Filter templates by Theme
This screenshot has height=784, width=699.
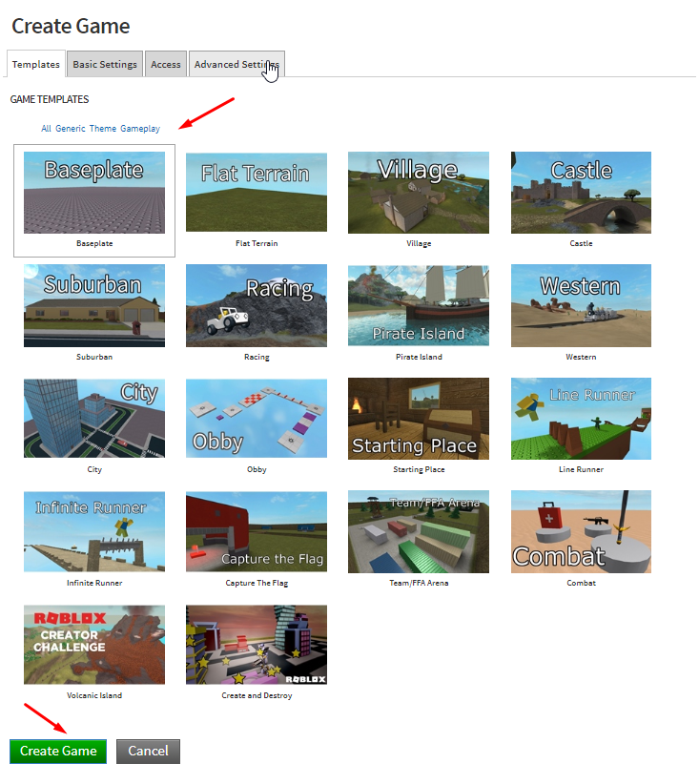coord(103,129)
